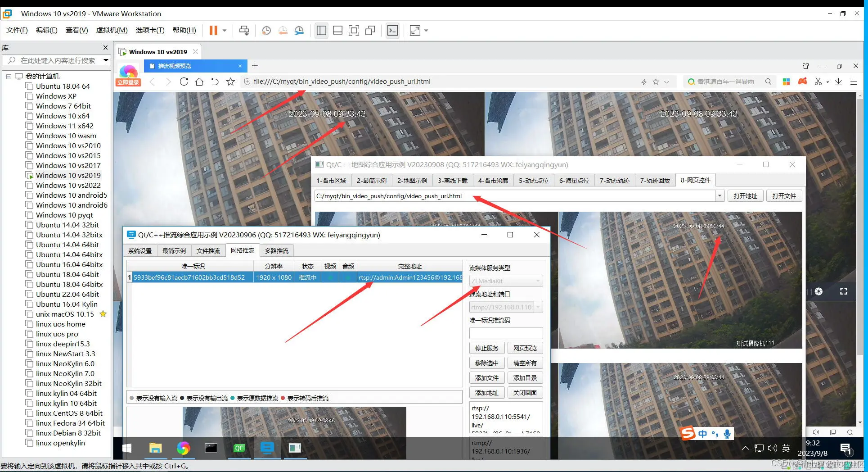Click the VMware unity mode icon

click(370, 31)
